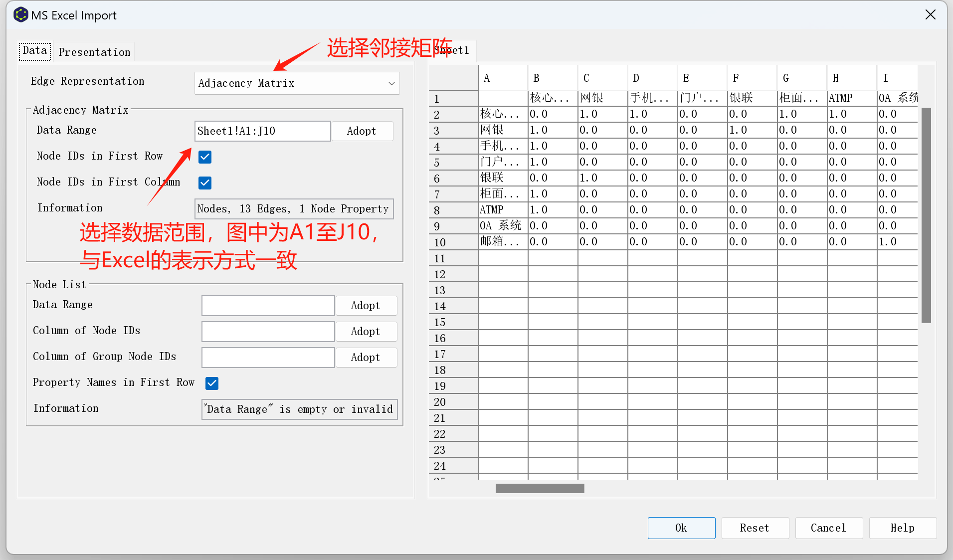Select the Data tab
Image resolution: width=953 pixels, height=560 pixels.
click(35, 51)
